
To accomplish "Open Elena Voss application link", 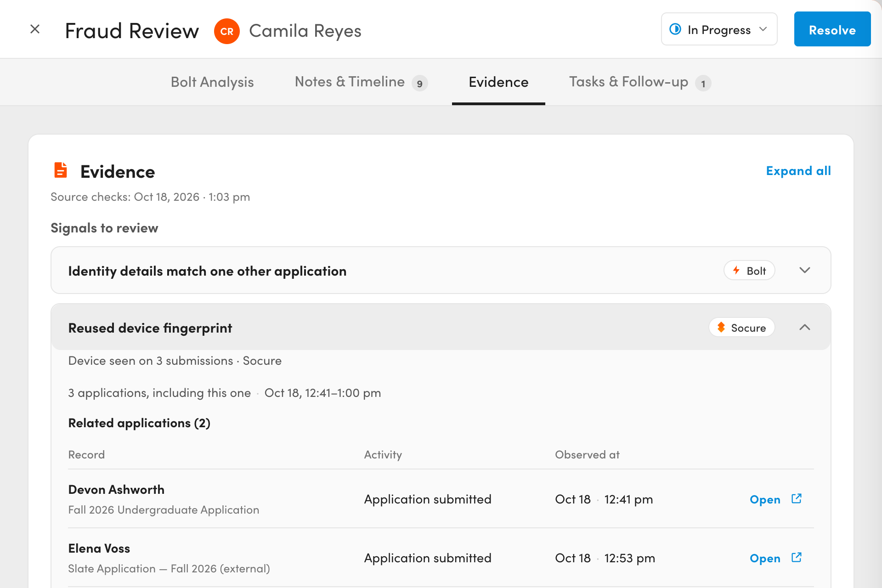I will click(x=765, y=558).
